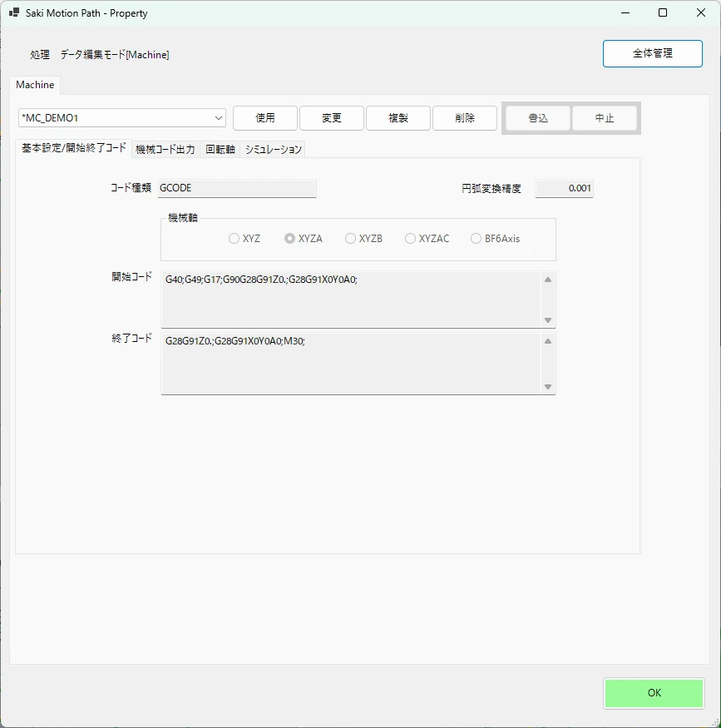Screen dimensions: 721x728
Task: Minimize the Property window
Action: 625,13
